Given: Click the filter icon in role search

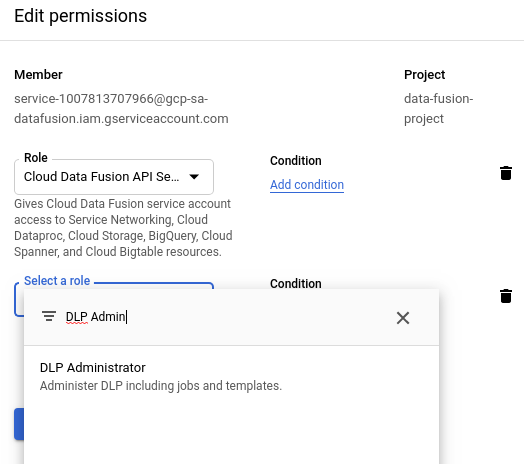Looking at the screenshot, I should (x=49, y=316).
